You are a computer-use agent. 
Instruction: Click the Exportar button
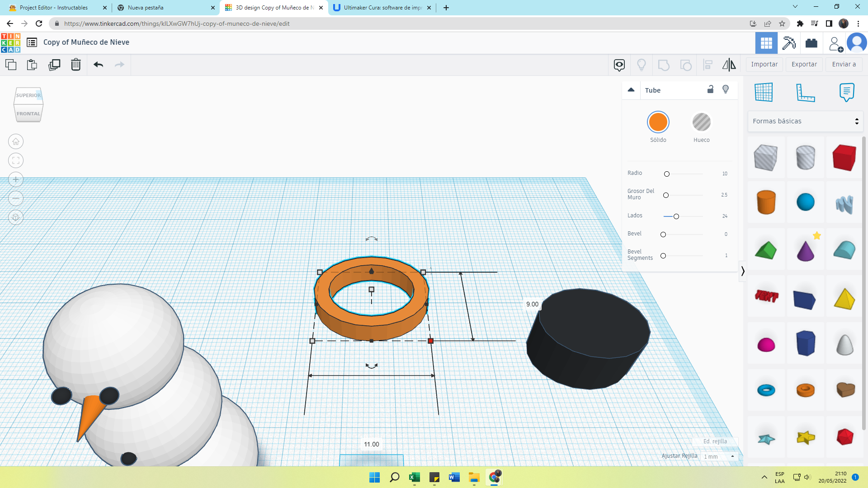click(x=804, y=65)
